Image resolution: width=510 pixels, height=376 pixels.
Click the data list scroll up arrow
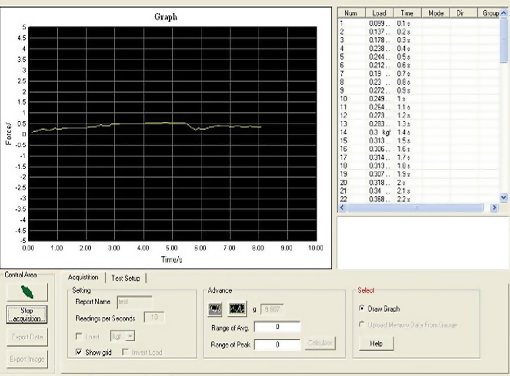(x=504, y=13)
